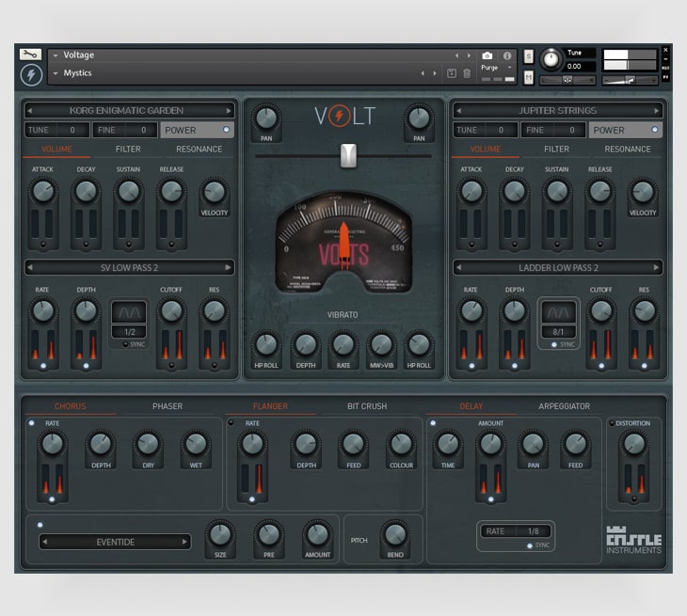Click the VOLT logo lightning emblem
Screen dimensions: 687x616
[339, 116]
